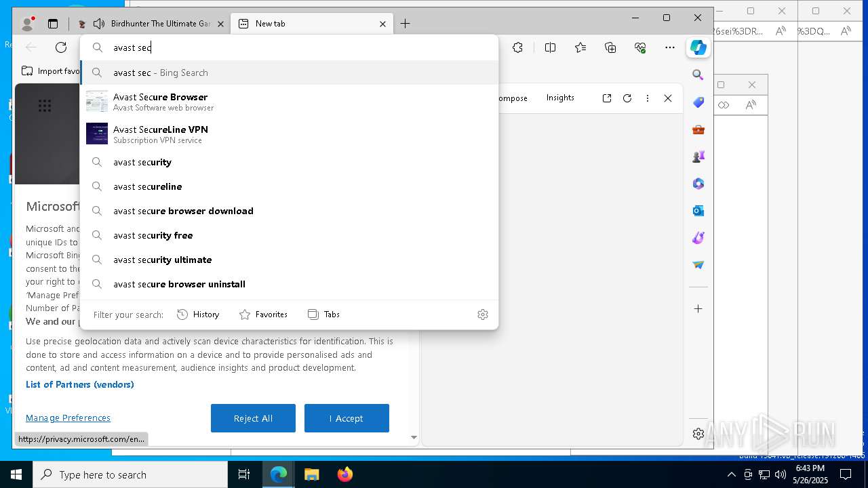
Task: Select 'avast secure browser uninstall' suggestion
Action: click(290, 284)
